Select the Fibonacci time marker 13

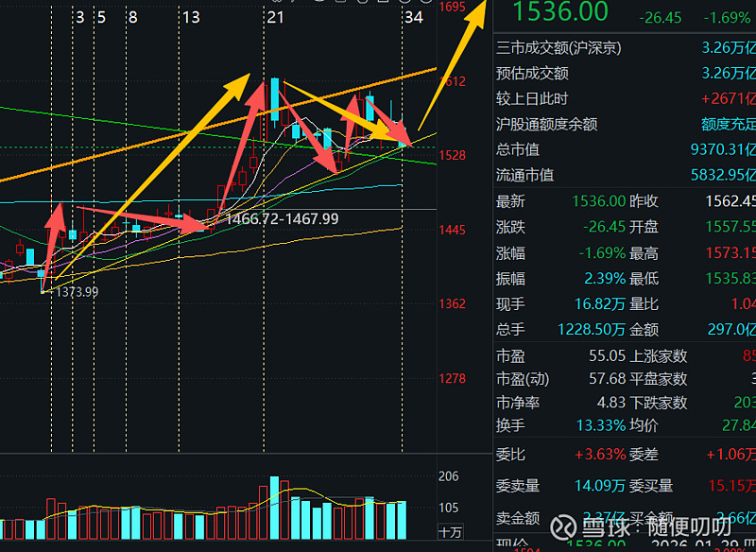tap(191, 18)
